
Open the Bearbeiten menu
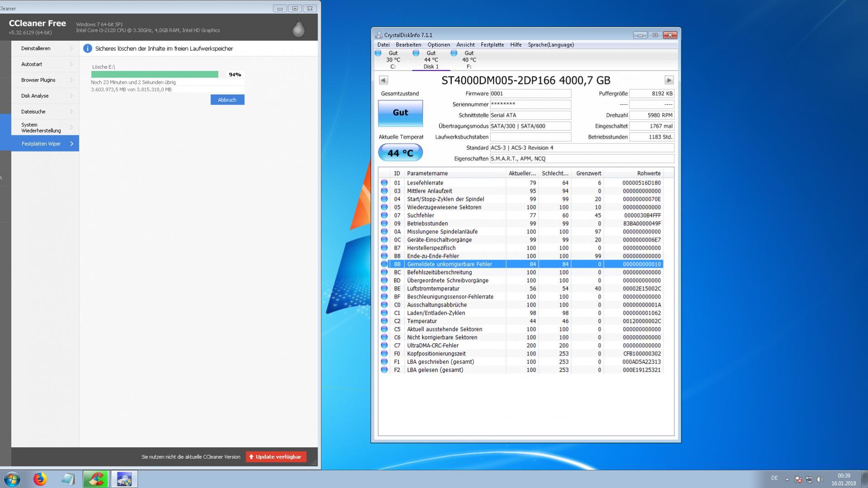click(x=408, y=45)
